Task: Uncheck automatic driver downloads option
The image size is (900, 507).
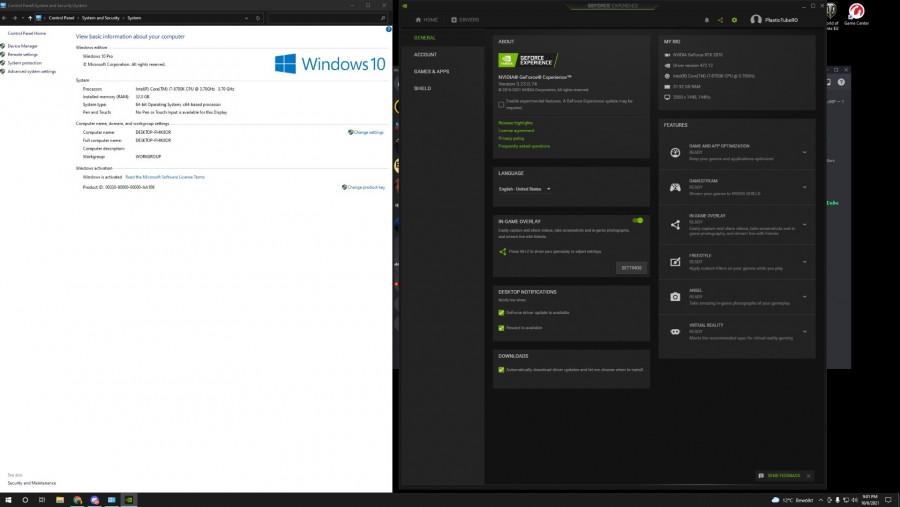Action: [x=501, y=369]
